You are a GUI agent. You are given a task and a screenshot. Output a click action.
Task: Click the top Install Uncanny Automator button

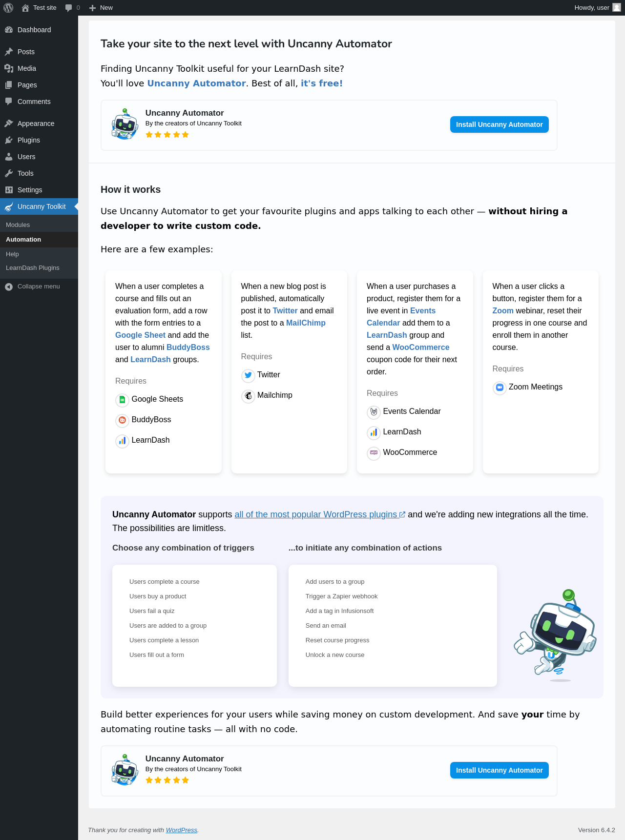tap(499, 124)
